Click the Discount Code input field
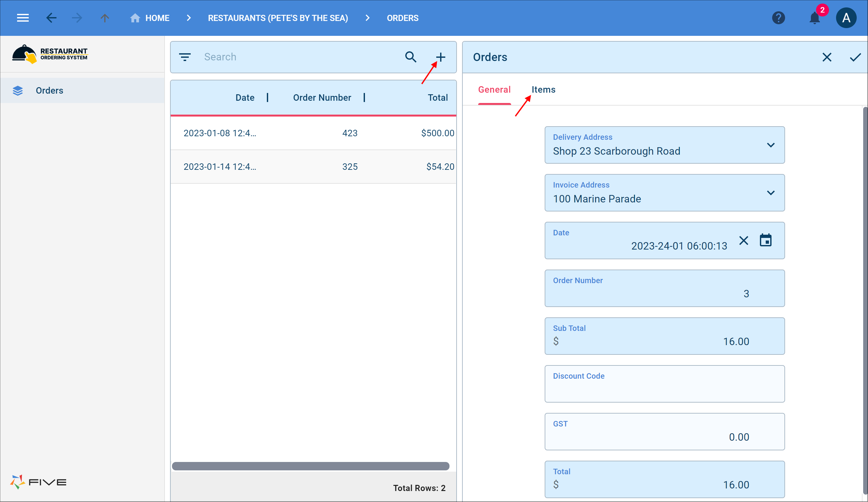Viewport: 868px width, 502px height. tap(664, 389)
